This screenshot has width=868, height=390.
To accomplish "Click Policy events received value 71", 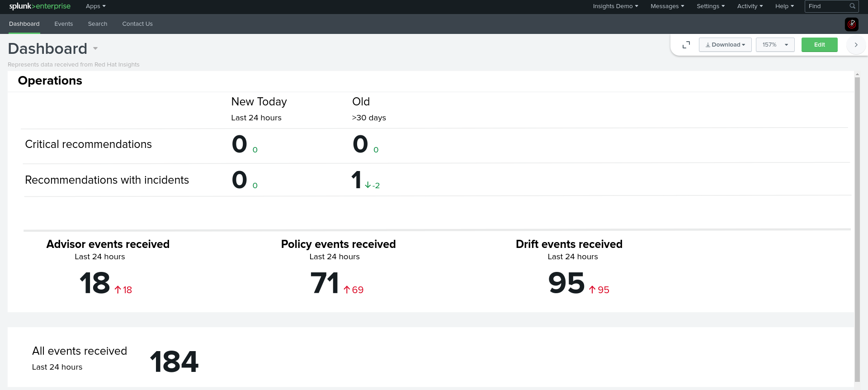I will coord(325,283).
